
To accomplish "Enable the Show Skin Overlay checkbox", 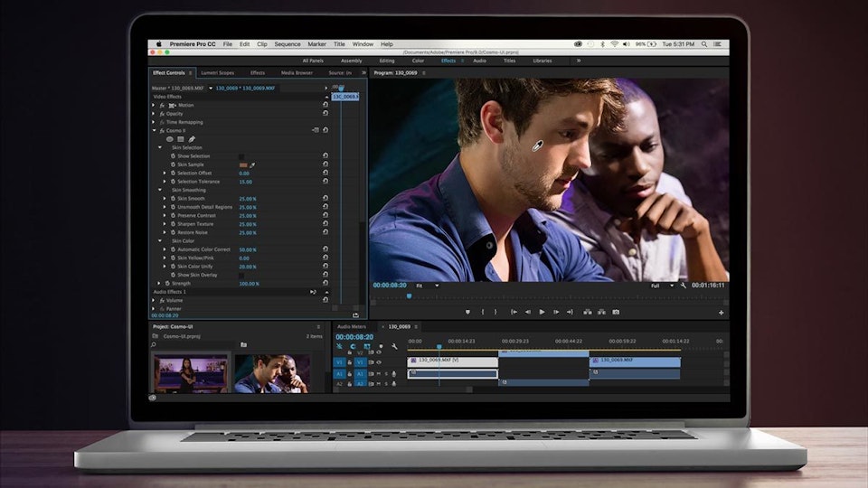I will [241, 275].
